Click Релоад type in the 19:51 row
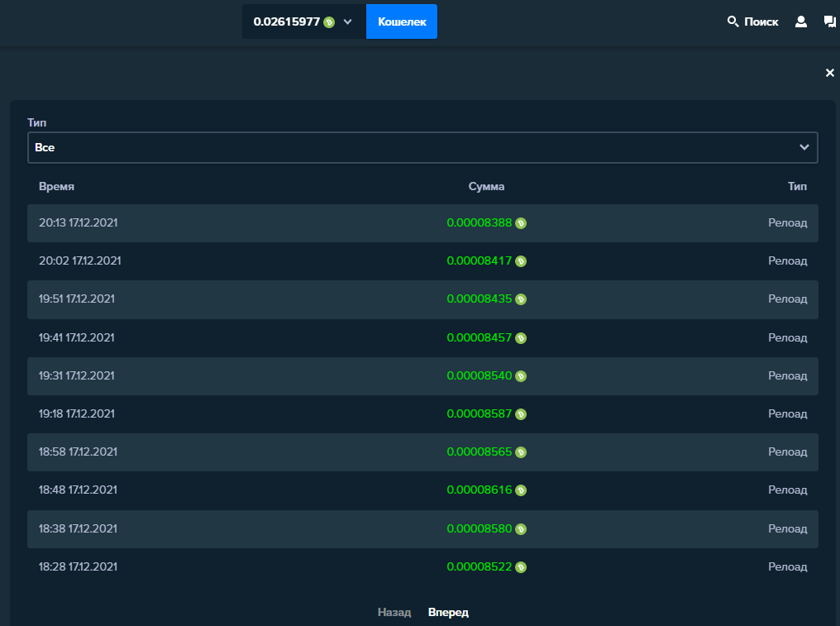840x626 pixels. (787, 299)
